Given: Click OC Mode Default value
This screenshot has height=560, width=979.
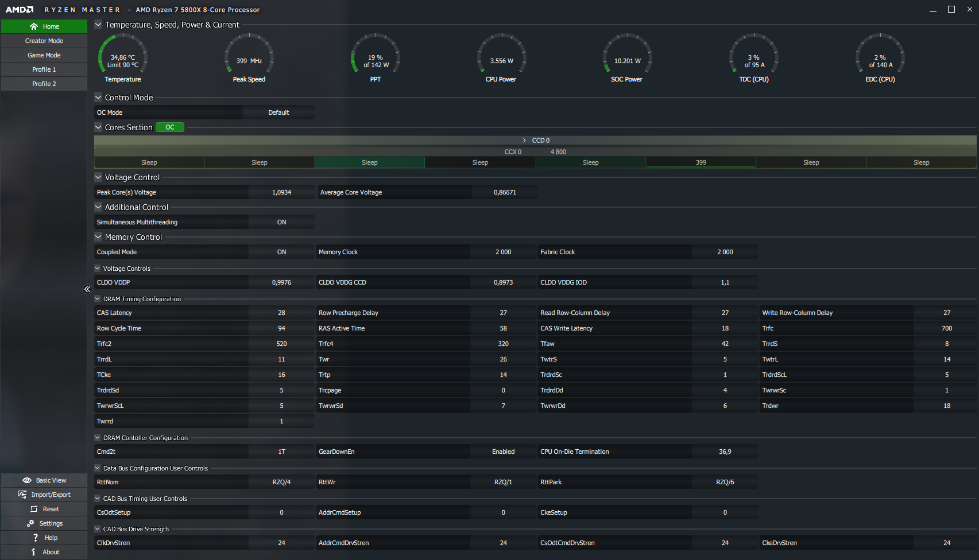Looking at the screenshot, I should tap(278, 112).
